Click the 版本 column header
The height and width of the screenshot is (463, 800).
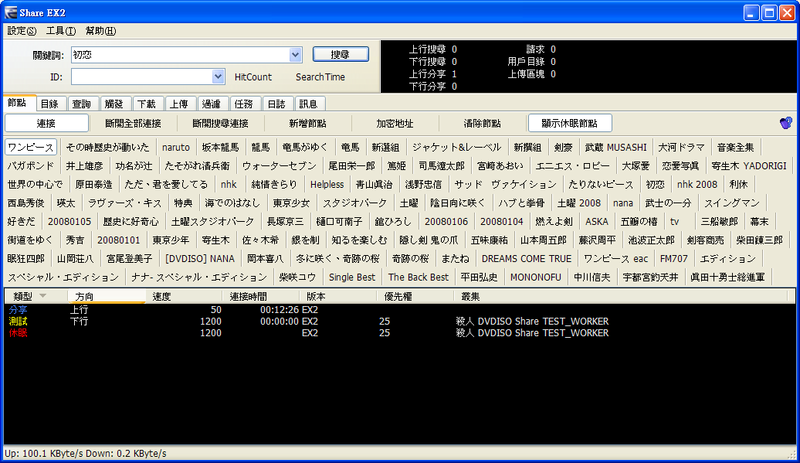[x=316, y=297]
